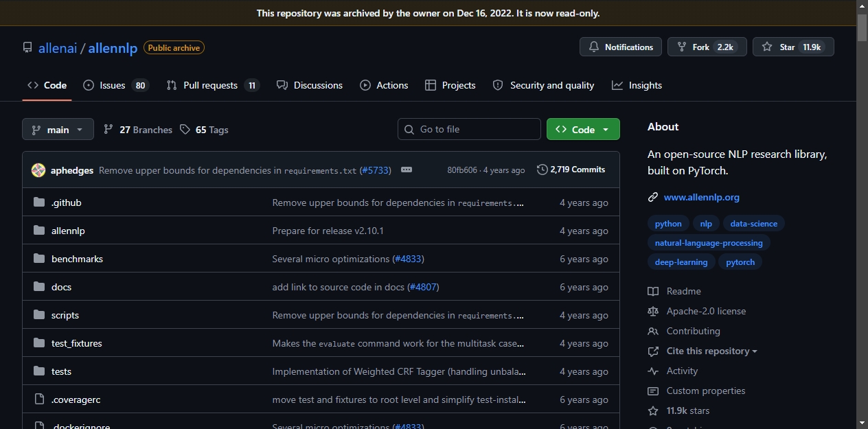The image size is (868, 429).
Task: Click the magnifier icon in Go to file
Action: 409,130
